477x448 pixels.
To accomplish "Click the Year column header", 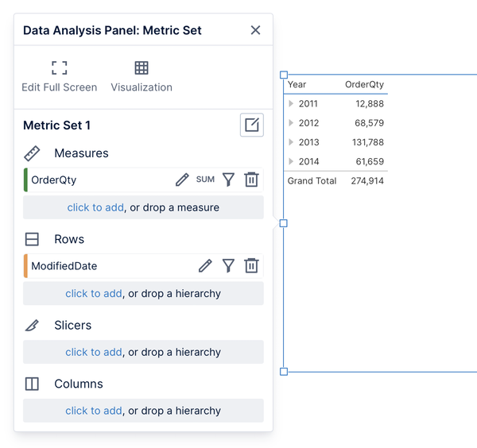I will coord(297,84).
